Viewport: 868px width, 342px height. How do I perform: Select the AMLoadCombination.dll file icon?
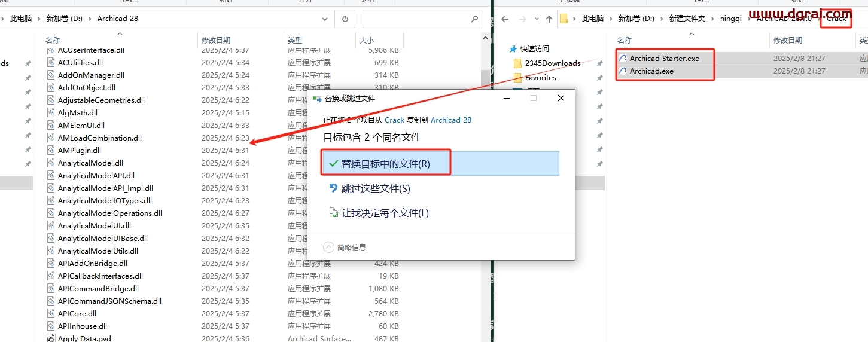[x=51, y=138]
